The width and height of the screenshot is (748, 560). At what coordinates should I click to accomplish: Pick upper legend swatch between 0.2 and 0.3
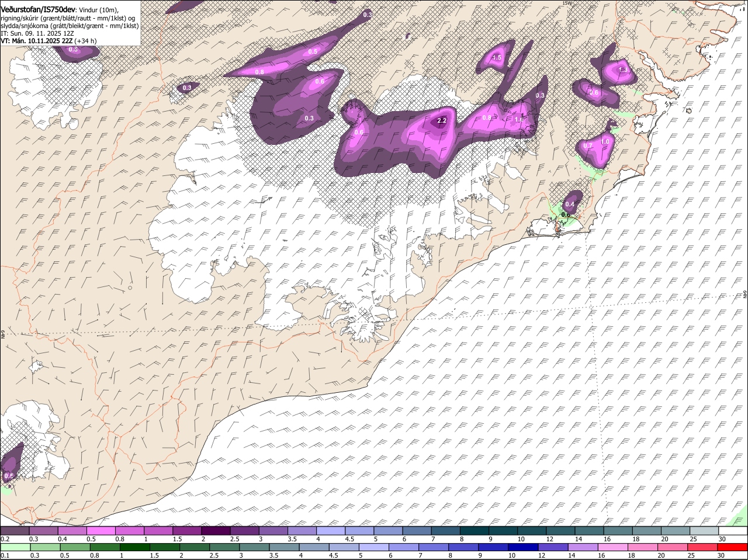pos(15,531)
